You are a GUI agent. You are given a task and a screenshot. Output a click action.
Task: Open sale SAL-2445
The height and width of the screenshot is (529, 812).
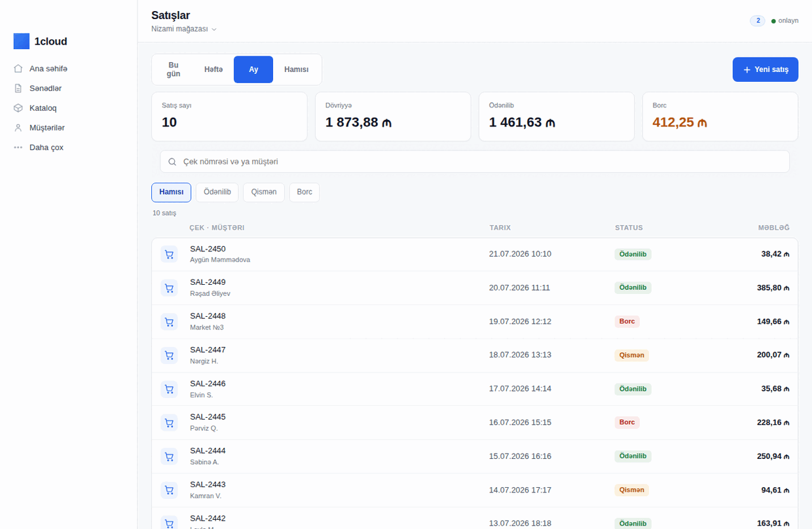click(475, 423)
